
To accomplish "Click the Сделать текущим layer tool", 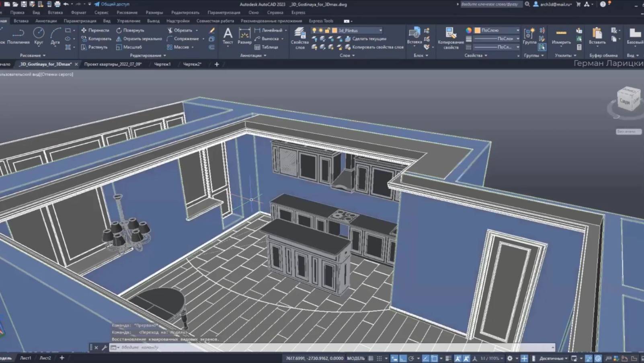I will point(369,39).
